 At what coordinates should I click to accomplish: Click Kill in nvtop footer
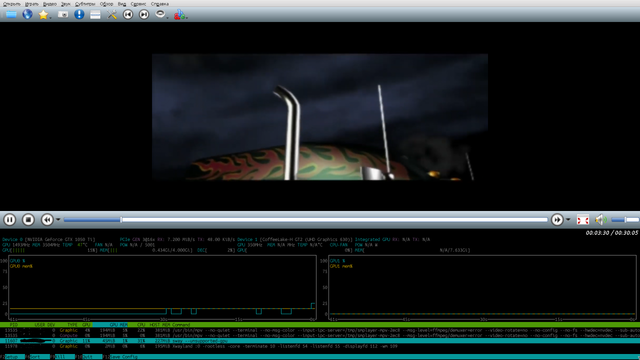click(60, 357)
